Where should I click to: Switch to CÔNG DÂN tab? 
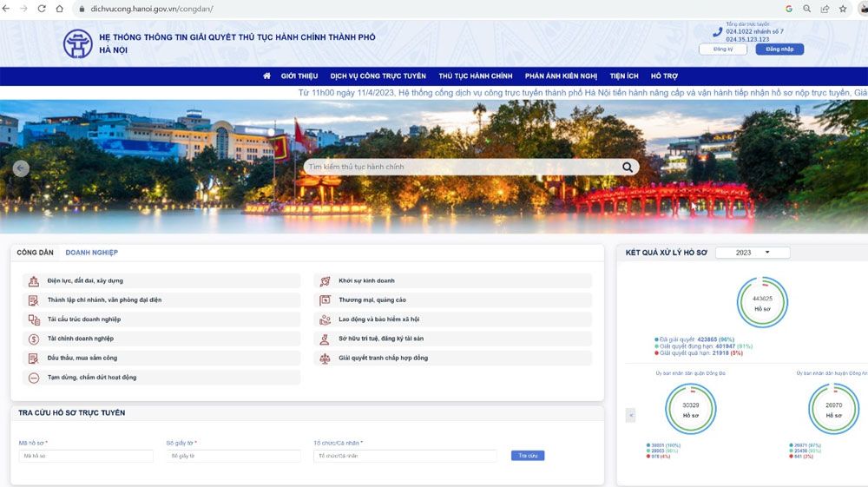[35, 253]
